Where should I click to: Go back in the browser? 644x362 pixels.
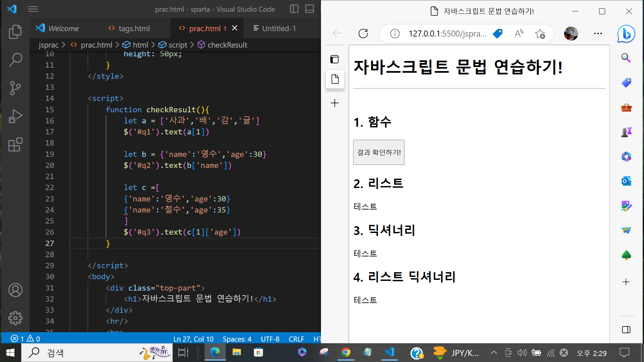[x=337, y=34]
